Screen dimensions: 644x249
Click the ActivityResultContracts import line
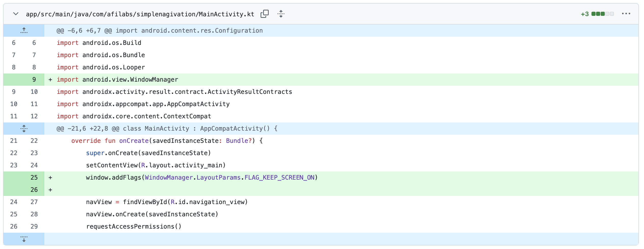[174, 92]
